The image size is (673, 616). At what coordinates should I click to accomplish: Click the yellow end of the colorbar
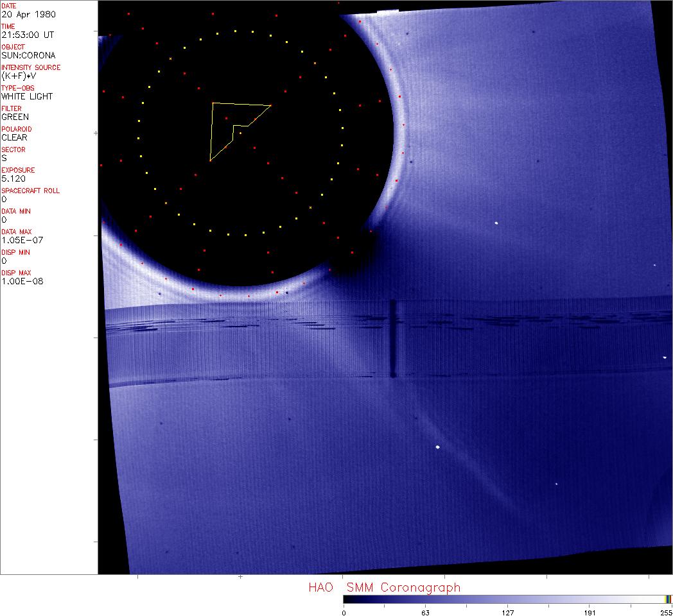pyautogui.click(x=669, y=599)
